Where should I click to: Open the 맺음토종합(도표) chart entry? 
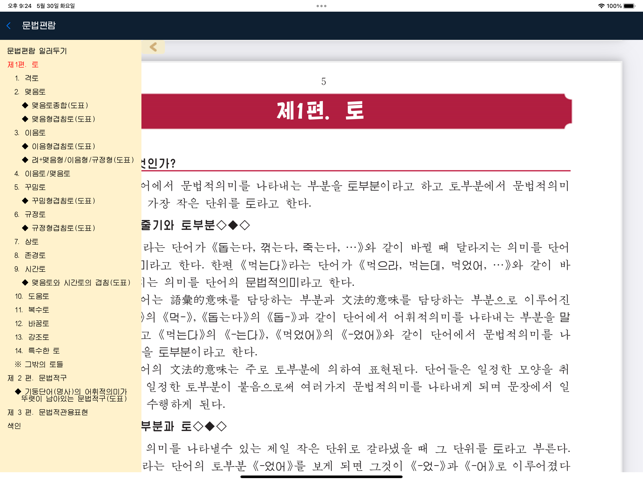tap(59, 105)
